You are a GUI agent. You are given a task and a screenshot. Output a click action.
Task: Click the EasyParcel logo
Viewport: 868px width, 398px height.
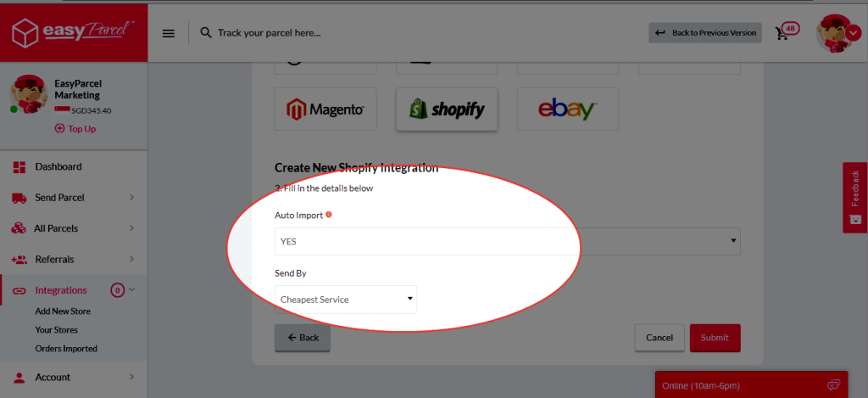pos(74,32)
